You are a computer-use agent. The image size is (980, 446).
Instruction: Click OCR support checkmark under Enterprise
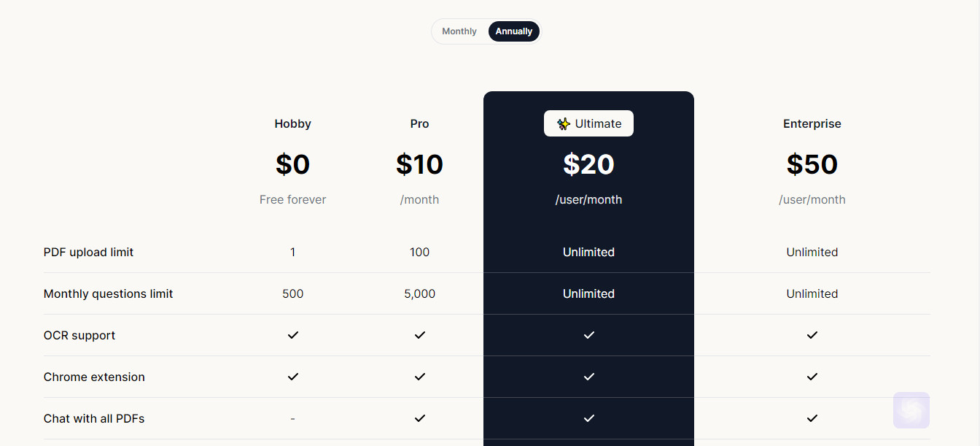click(x=812, y=335)
